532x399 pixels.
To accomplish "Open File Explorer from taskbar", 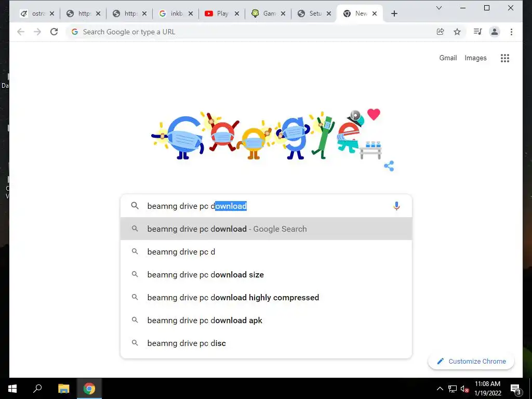I will click(x=63, y=389).
